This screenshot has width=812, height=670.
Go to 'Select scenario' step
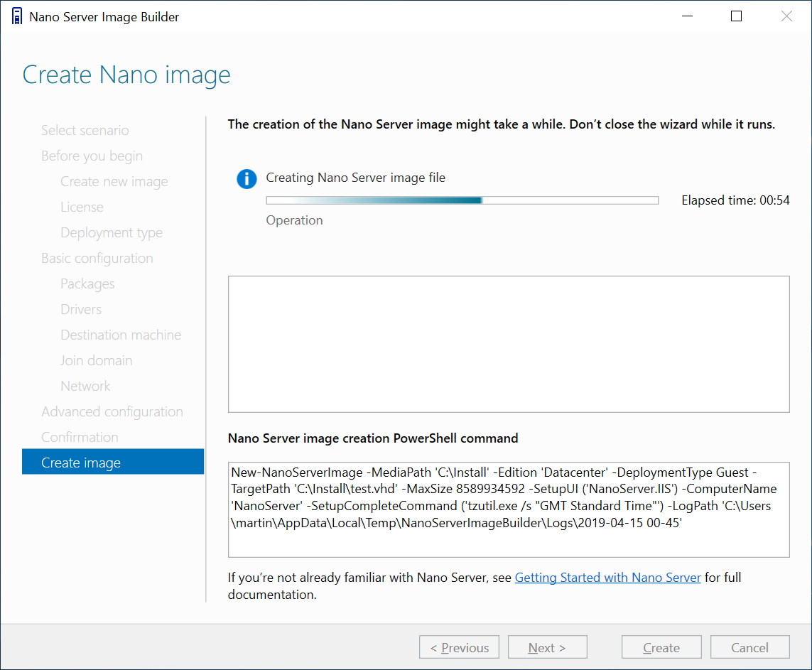click(85, 130)
